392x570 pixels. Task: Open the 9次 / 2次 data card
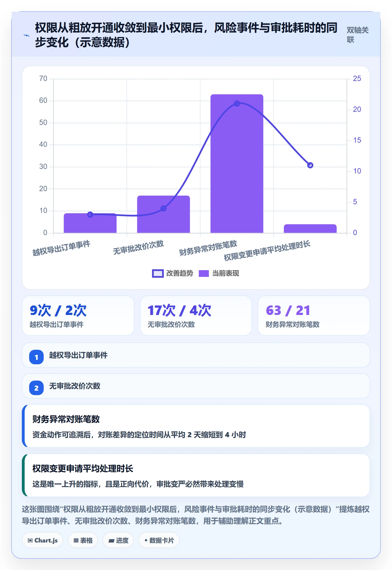[x=78, y=316]
